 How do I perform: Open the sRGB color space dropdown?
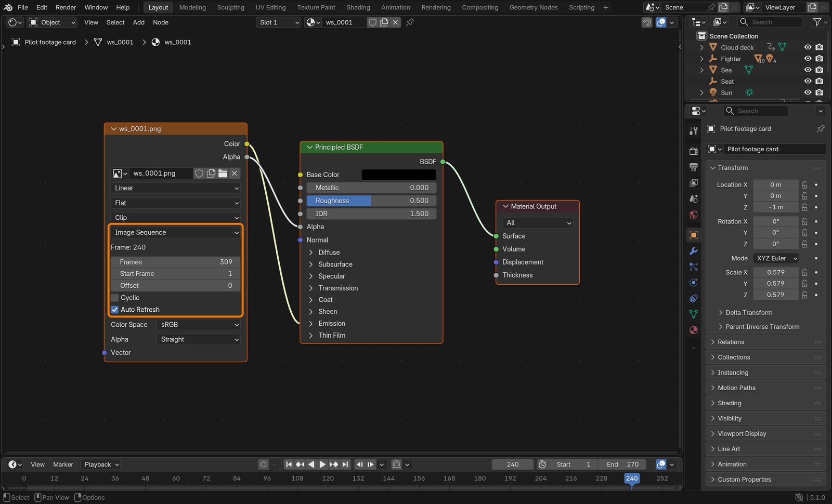pyautogui.click(x=198, y=325)
